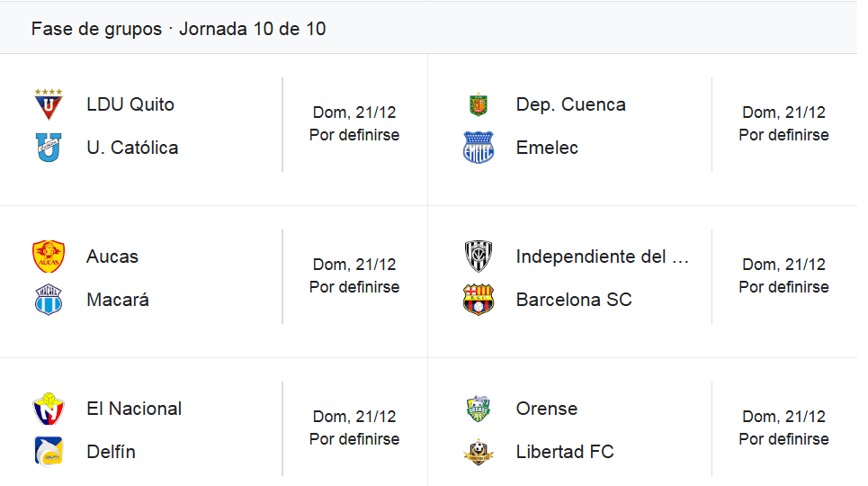The height and width of the screenshot is (486, 868).
Task: Select the Delfín team logo
Action: 49,452
